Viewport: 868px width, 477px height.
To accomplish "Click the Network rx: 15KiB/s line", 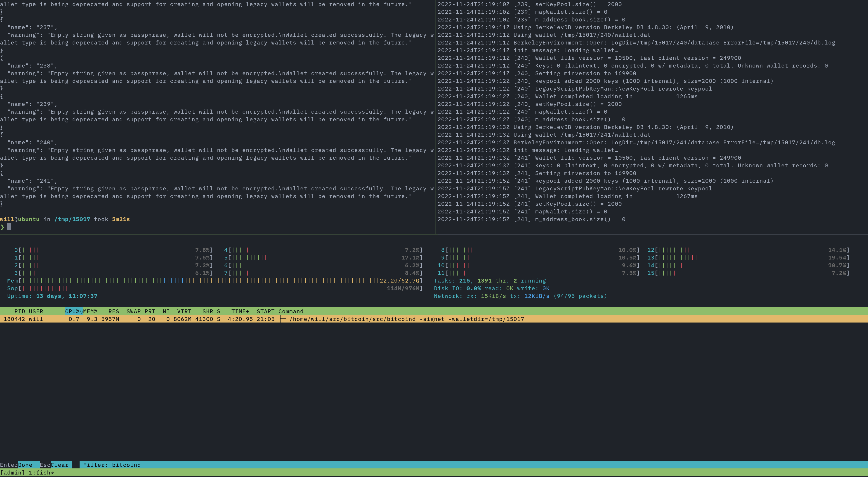I will point(520,296).
